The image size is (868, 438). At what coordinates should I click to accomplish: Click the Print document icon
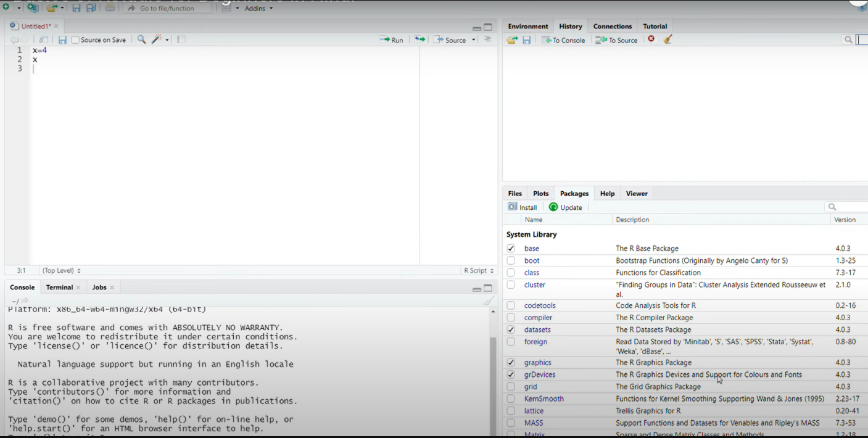click(110, 9)
